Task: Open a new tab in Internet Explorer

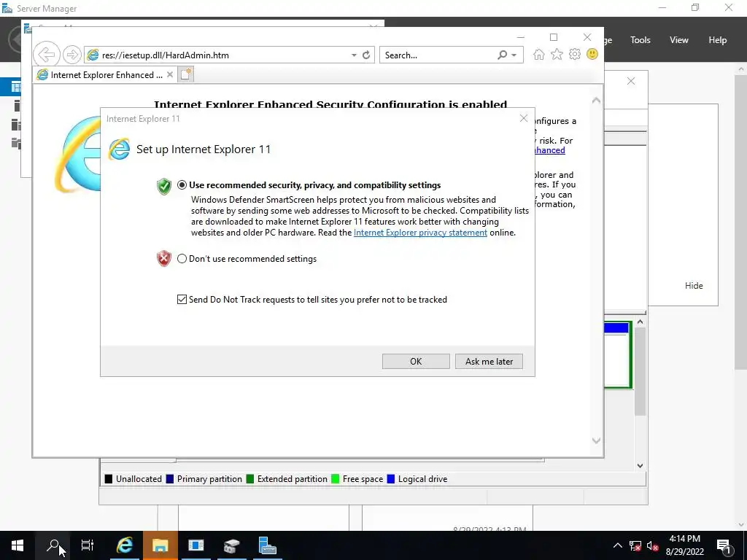Action: (186, 74)
